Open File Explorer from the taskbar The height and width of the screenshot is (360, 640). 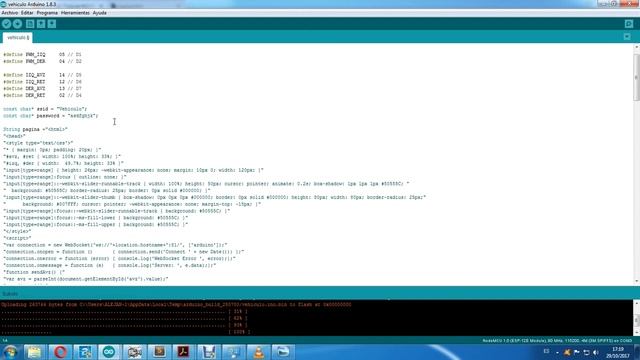click(34, 352)
